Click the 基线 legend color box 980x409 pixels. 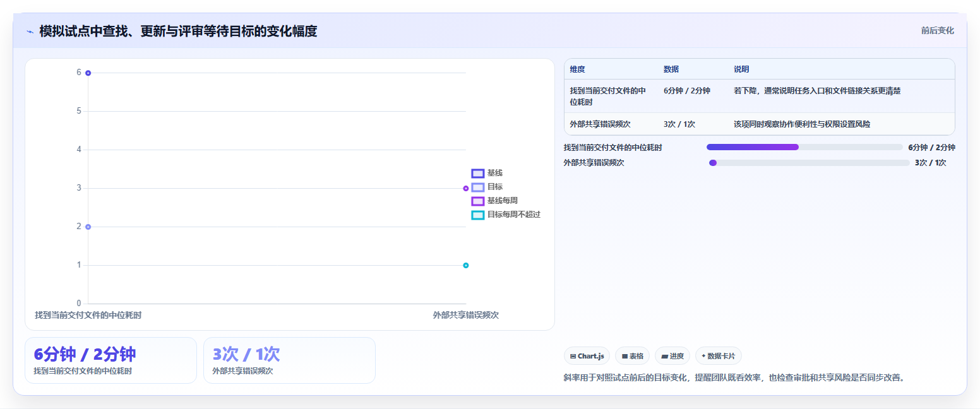(478, 173)
